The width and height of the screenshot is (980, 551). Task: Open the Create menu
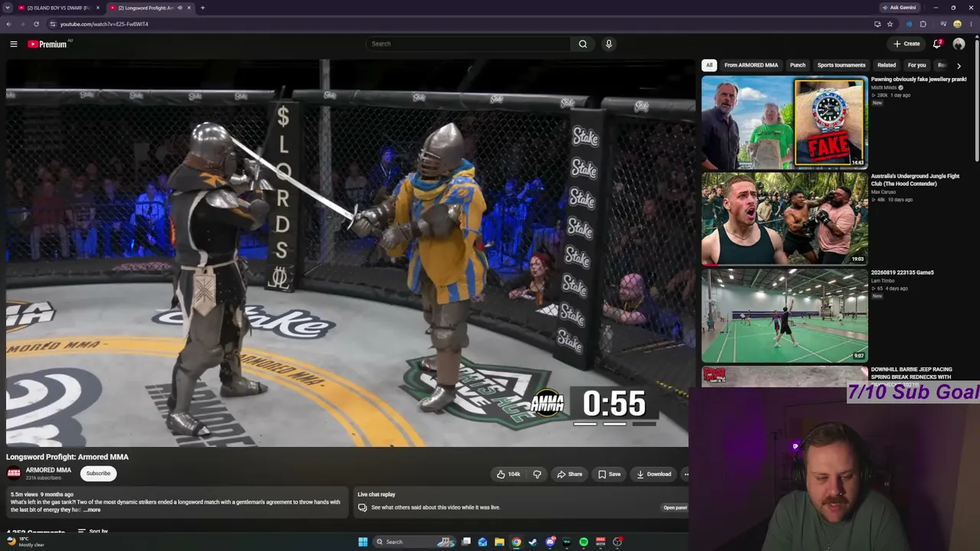pos(906,44)
